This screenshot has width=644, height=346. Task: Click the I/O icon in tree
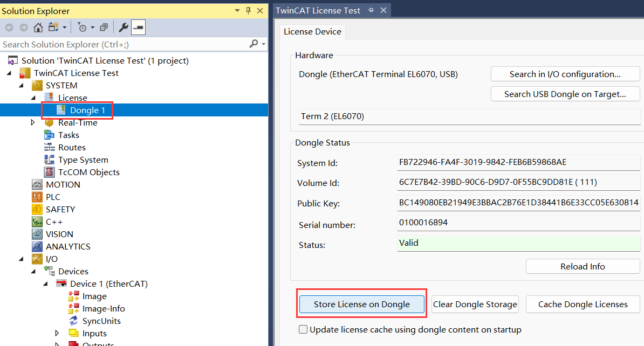pos(37,259)
